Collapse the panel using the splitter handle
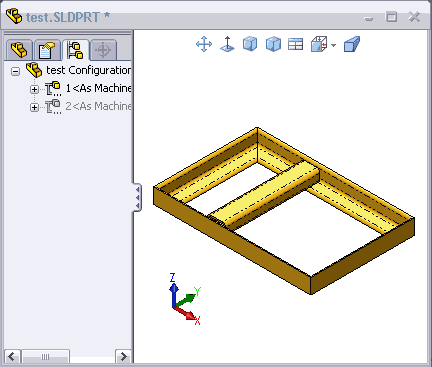432x367 pixels. (x=137, y=197)
